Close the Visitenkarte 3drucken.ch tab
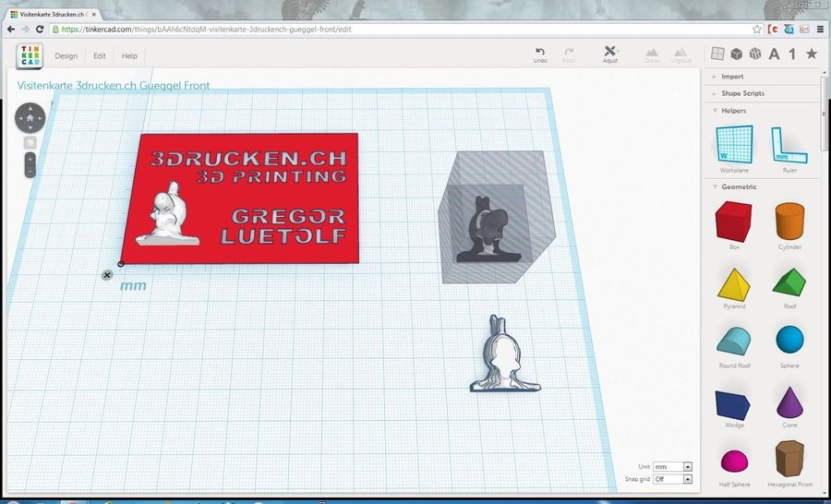This screenshot has height=504, width=831. (94, 15)
